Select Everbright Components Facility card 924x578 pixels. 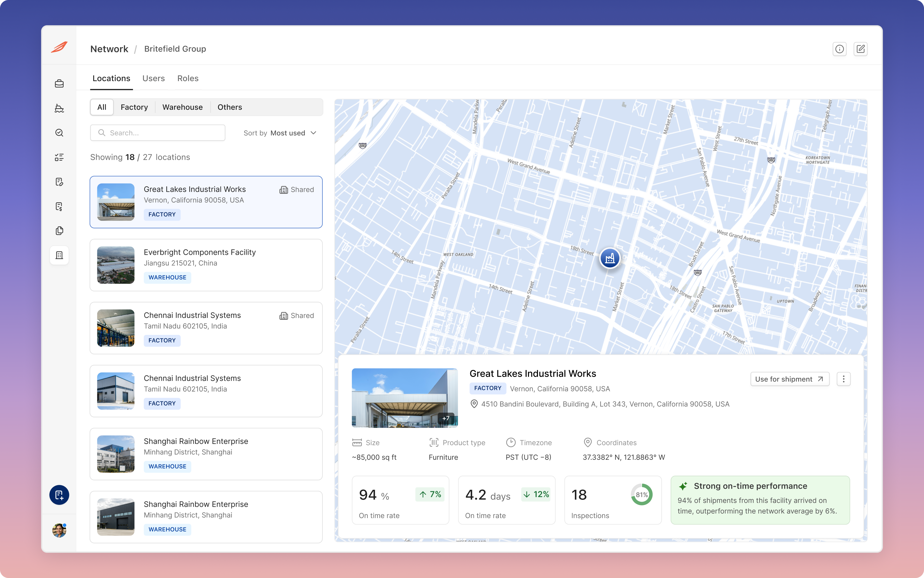coord(206,265)
